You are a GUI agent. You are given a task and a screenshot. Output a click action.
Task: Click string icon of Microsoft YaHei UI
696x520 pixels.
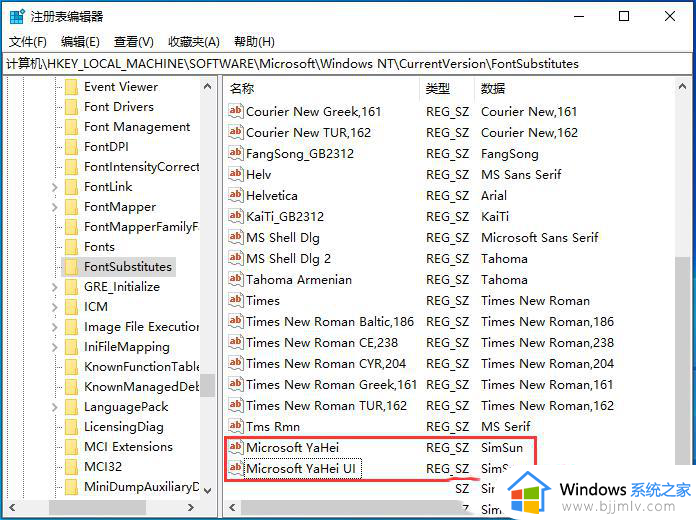(236, 468)
